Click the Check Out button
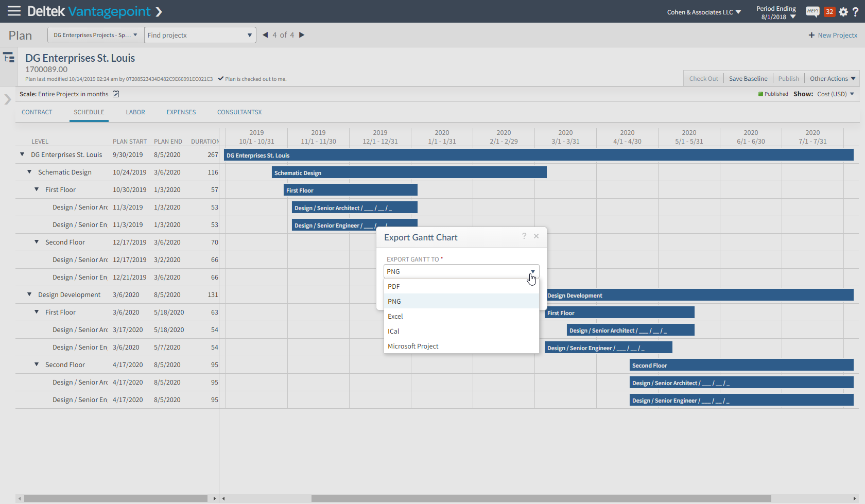865x504 pixels. coord(703,78)
